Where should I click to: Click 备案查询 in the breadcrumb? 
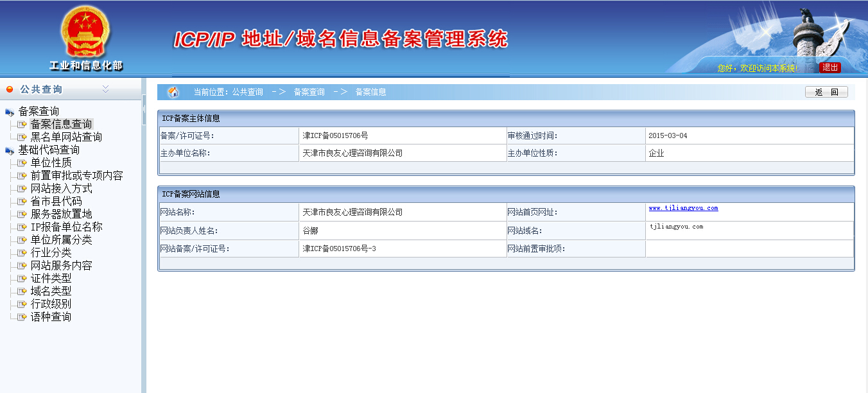pos(309,92)
